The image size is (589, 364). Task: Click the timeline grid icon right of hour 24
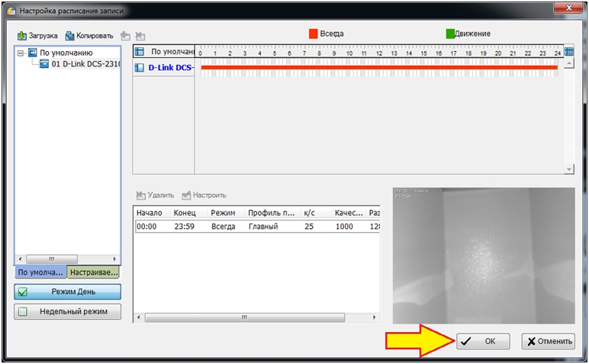point(568,52)
